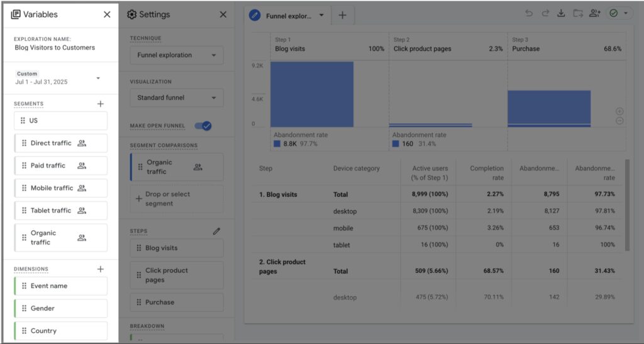Add a new segment with plus icon

point(100,104)
